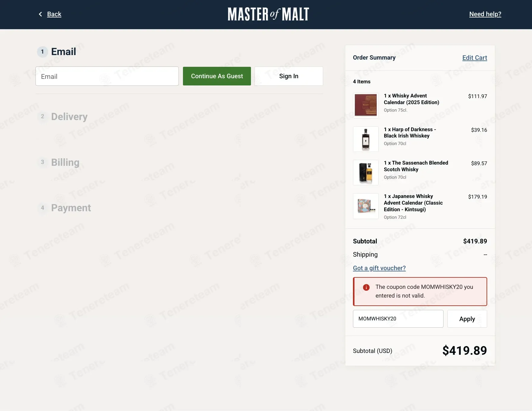The height and width of the screenshot is (411, 532).
Task: Open the Harp of Darkness bottle thumbnail
Action: [x=366, y=139]
